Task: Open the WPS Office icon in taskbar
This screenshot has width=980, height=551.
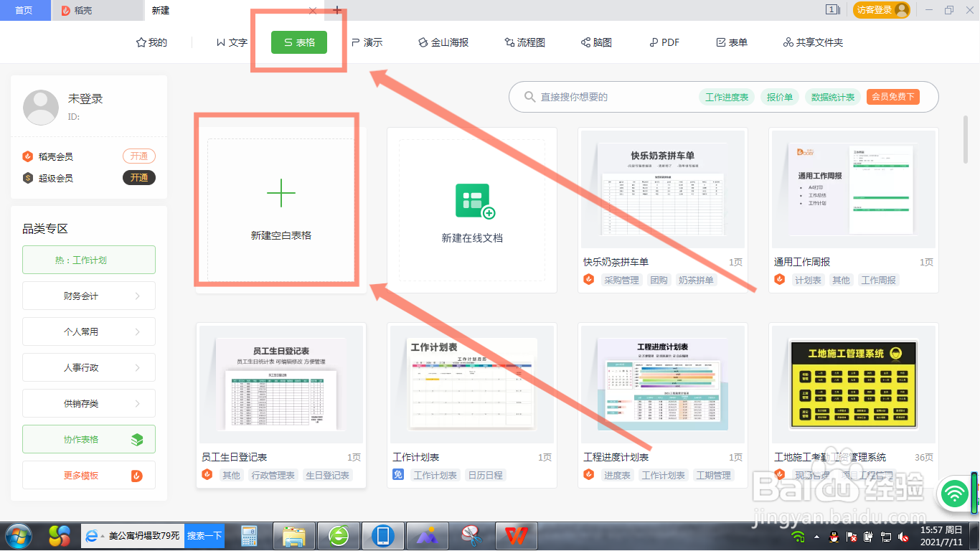Action: tap(515, 536)
